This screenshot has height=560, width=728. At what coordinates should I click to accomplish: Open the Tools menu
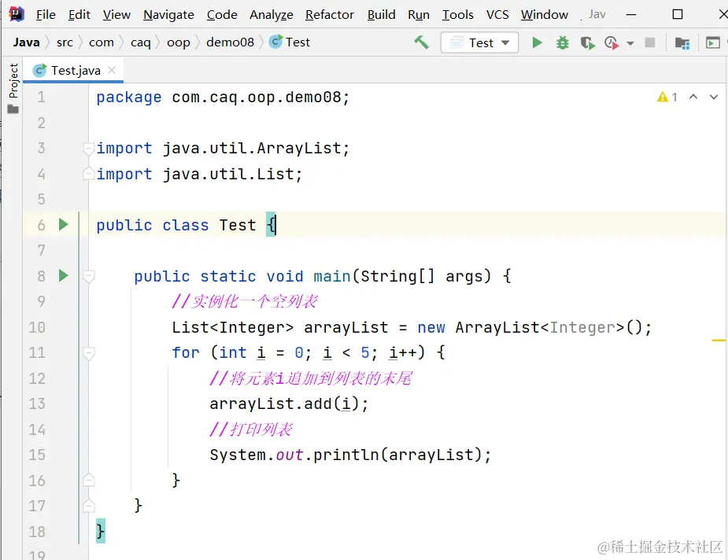(x=457, y=15)
